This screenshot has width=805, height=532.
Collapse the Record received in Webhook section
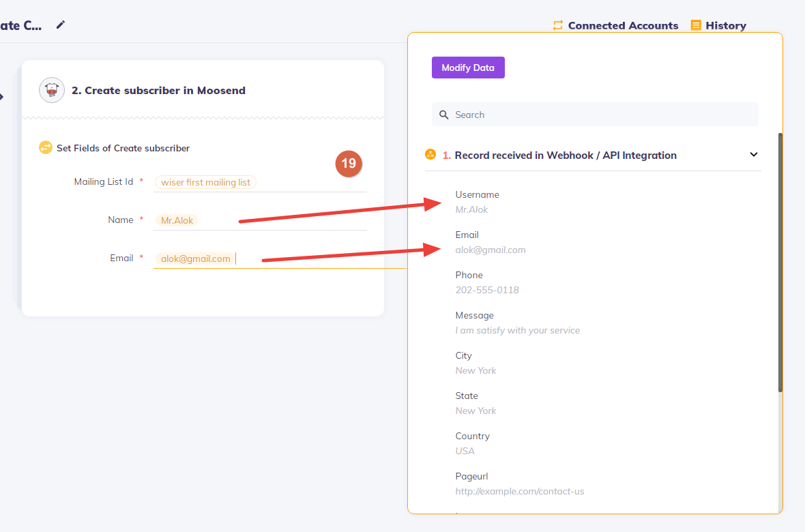click(754, 155)
